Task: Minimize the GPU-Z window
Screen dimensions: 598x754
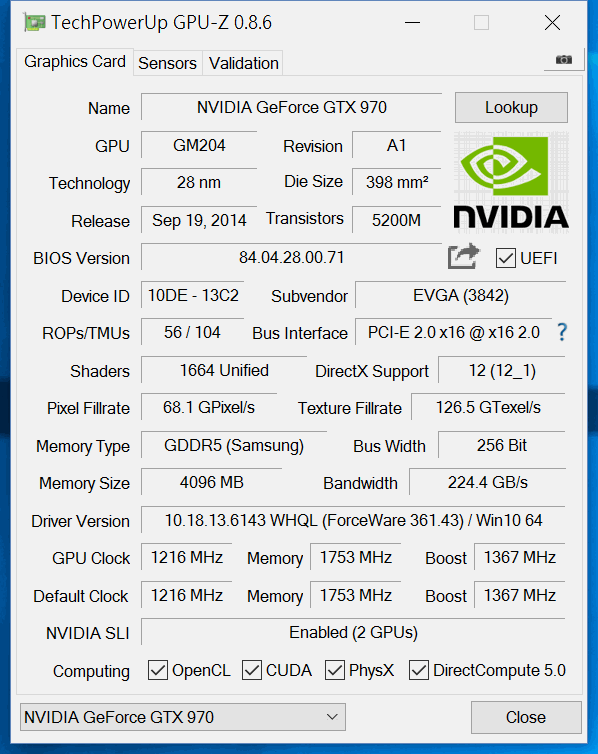Action: point(412,23)
